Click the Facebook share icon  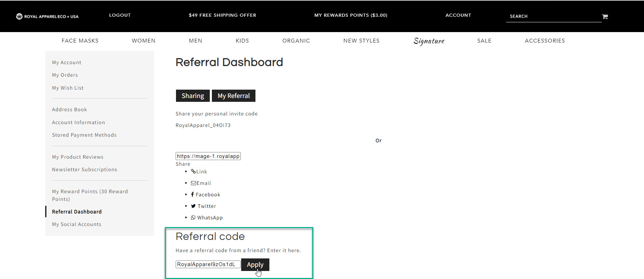coord(192,194)
